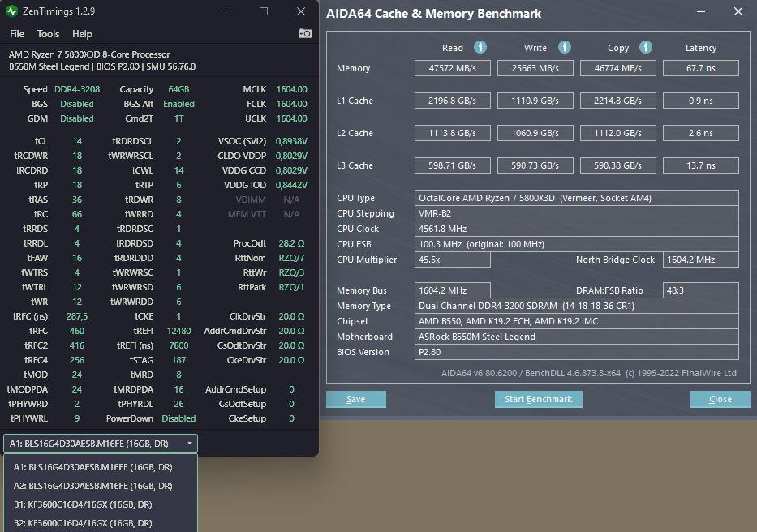This screenshot has width=757, height=532.
Task: Minimize the ZenTimings window
Action: point(226,11)
